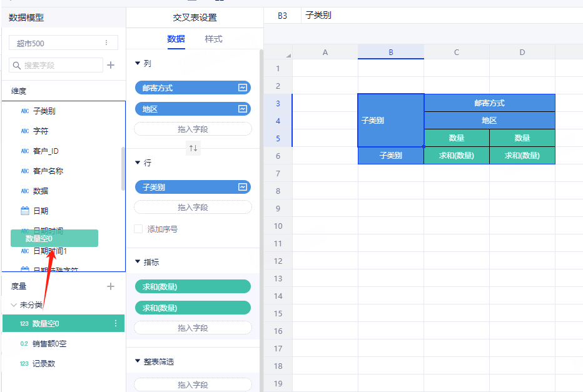Screen dimensions: 583x392
Task: Collapse the 未分类 measure group
Action: click(x=14, y=305)
